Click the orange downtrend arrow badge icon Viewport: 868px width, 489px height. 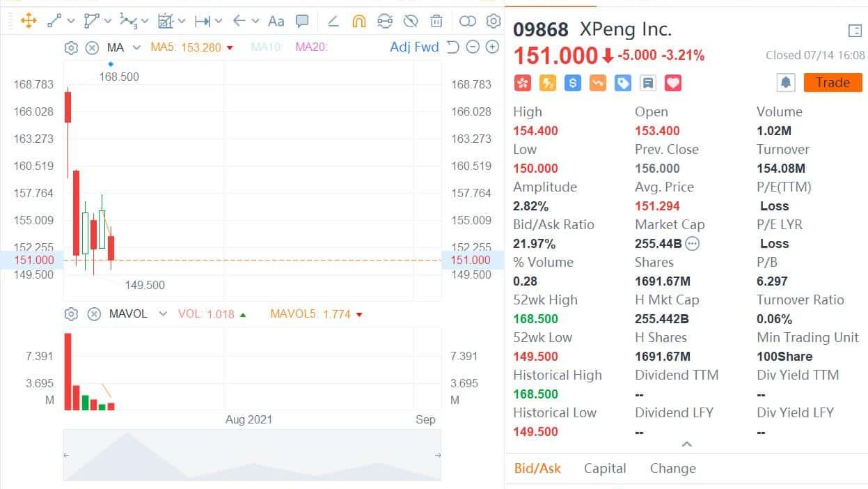598,84
